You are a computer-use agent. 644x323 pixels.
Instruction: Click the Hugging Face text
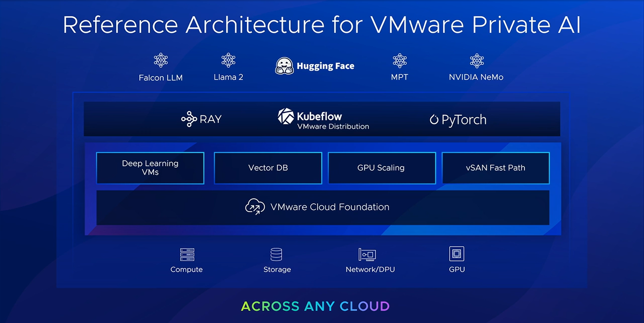coord(325,66)
